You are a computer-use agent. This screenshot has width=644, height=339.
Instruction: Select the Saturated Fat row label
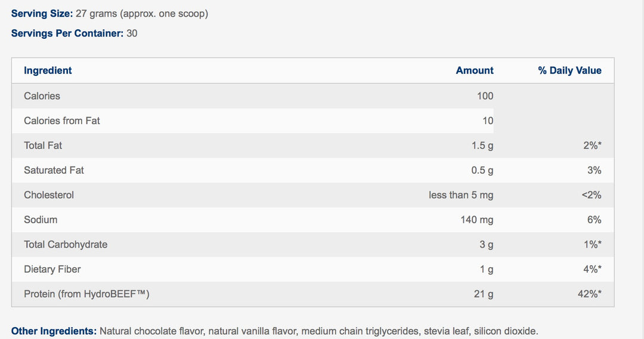click(x=54, y=170)
